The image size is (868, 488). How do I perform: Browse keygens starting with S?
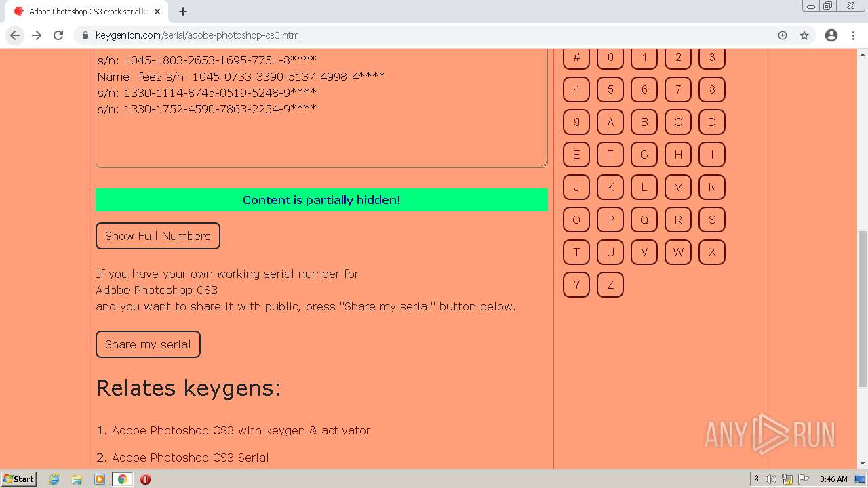712,220
